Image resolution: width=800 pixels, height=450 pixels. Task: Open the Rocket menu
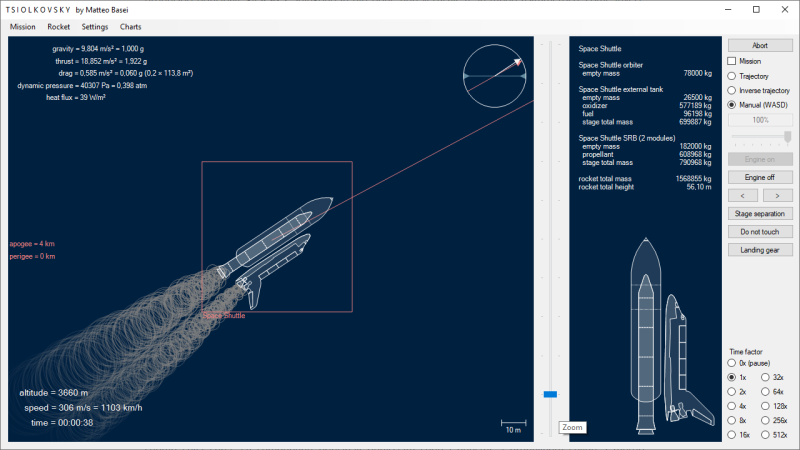click(x=58, y=27)
